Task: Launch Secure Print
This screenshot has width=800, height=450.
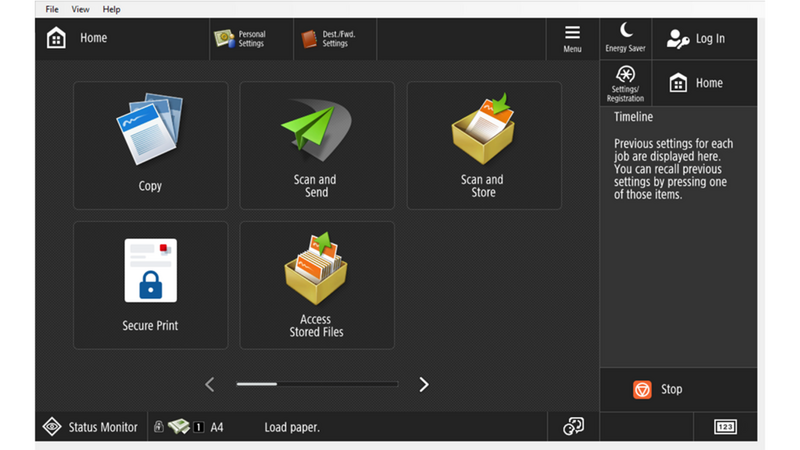Action: click(x=150, y=285)
